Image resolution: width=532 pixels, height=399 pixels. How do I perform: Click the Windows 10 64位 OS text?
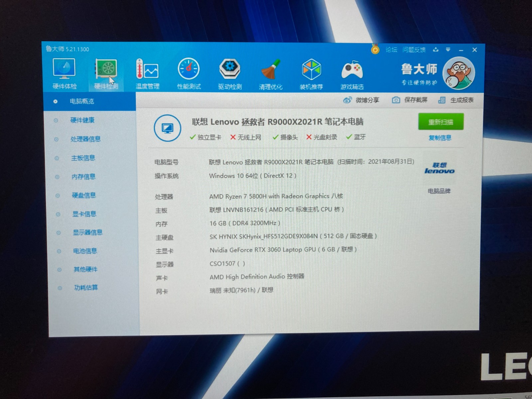click(252, 176)
